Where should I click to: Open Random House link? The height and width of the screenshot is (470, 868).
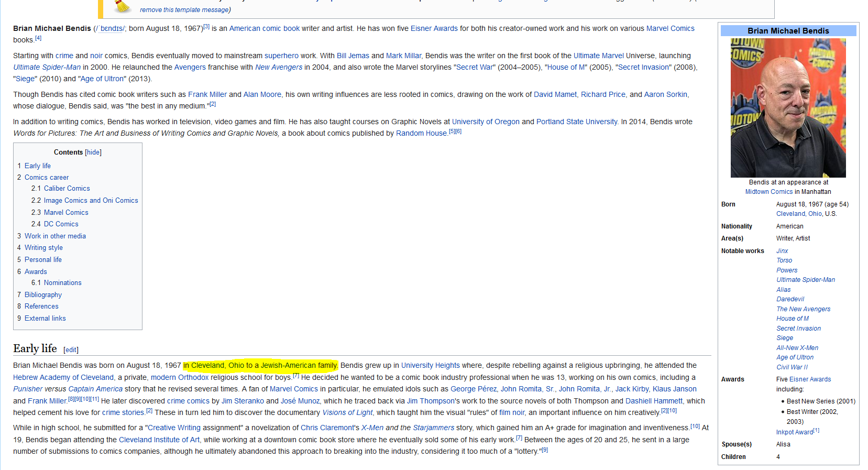(421, 134)
